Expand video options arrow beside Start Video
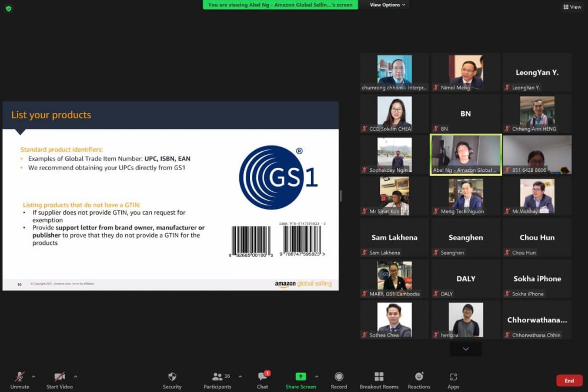Image resolution: width=588 pixels, height=392 pixels. tap(76, 377)
